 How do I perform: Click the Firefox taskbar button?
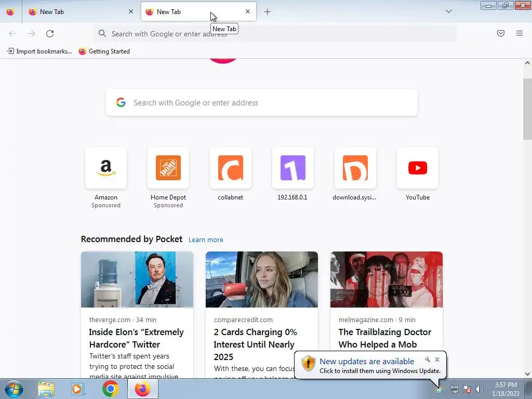click(x=143, y=389)
